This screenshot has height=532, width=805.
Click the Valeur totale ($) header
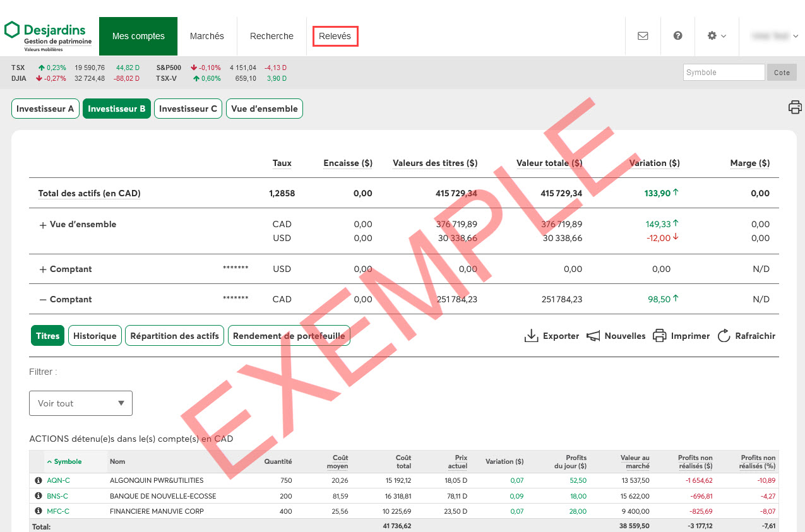[x=549, y=163]
